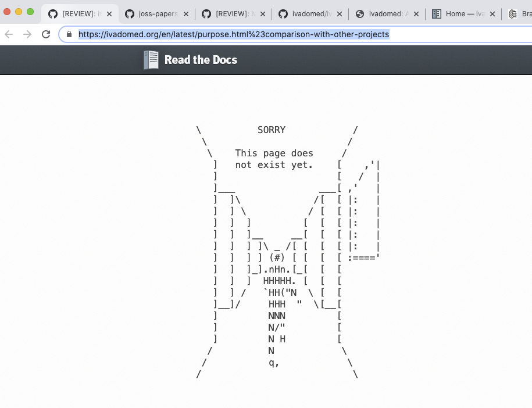Screen dimensions: 532x408
Task: Switch to the 'Home — iva' docs tab
Action: pos(463,14)
